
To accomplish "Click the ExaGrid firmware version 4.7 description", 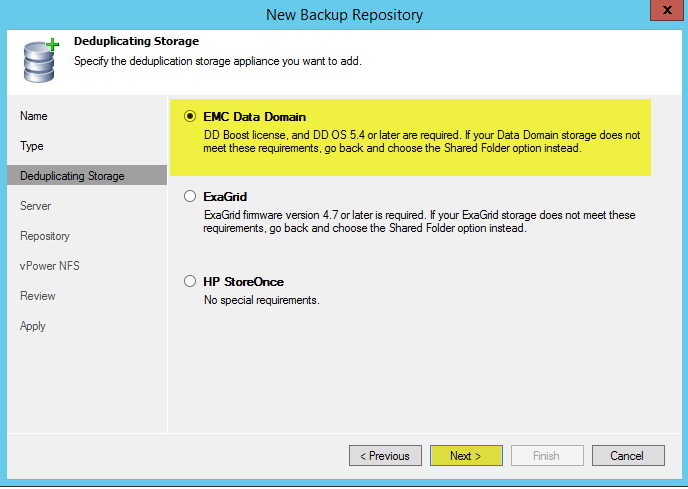I will pyautogui.click(x=419, y=221).
